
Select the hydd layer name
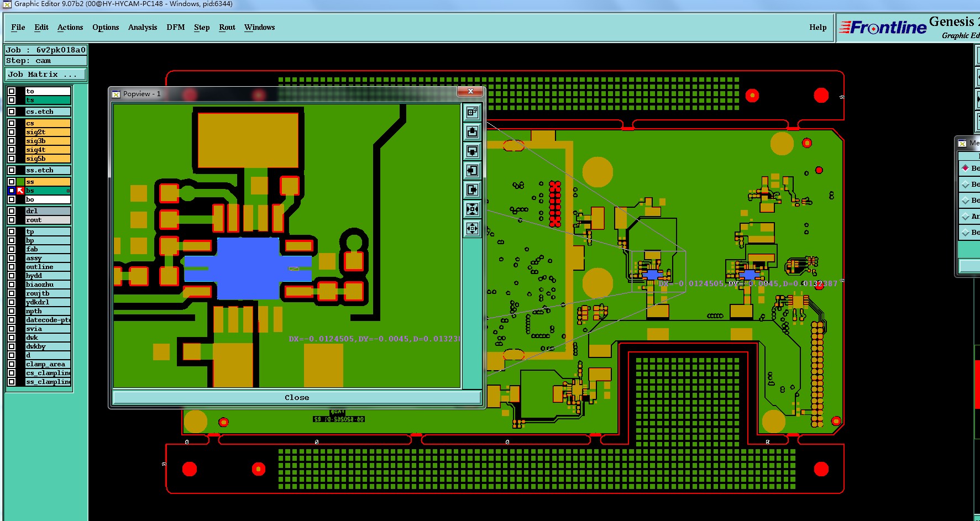48,276
